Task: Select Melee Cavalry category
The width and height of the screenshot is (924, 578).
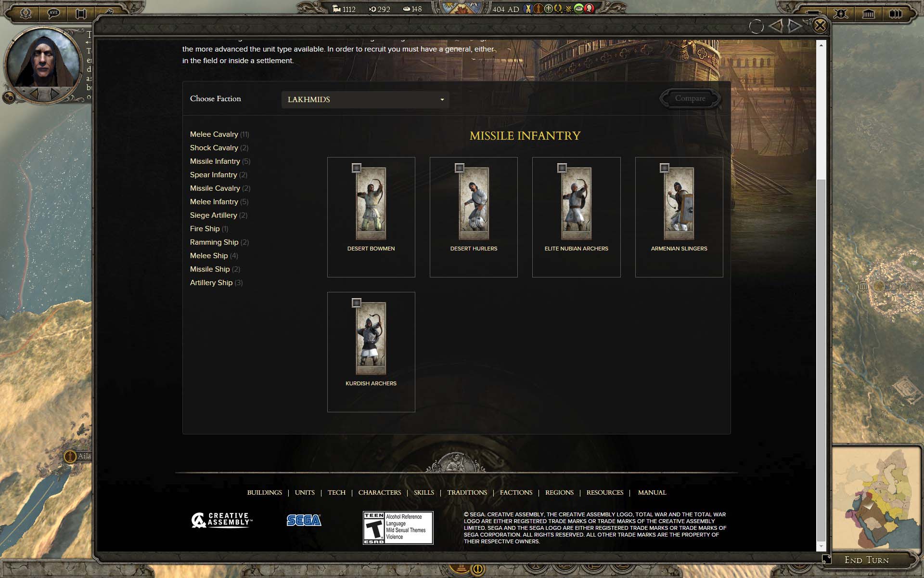Action: pyautogui.click(x=219, y=134)
